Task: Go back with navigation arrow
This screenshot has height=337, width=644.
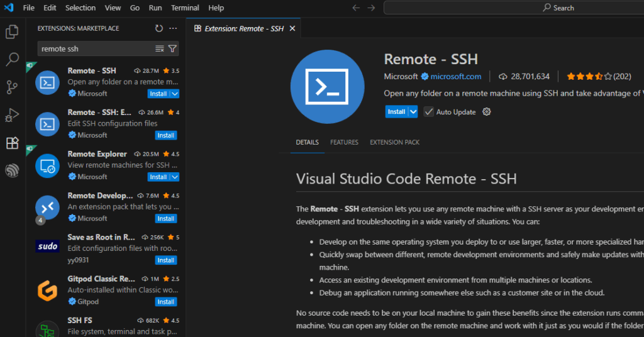Action: coord(356,8)
